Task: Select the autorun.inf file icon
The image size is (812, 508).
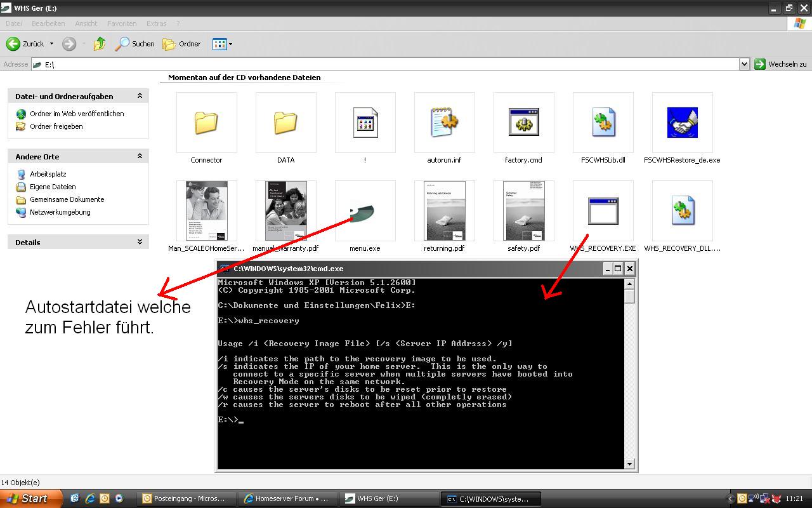Action: coord(444,123)
